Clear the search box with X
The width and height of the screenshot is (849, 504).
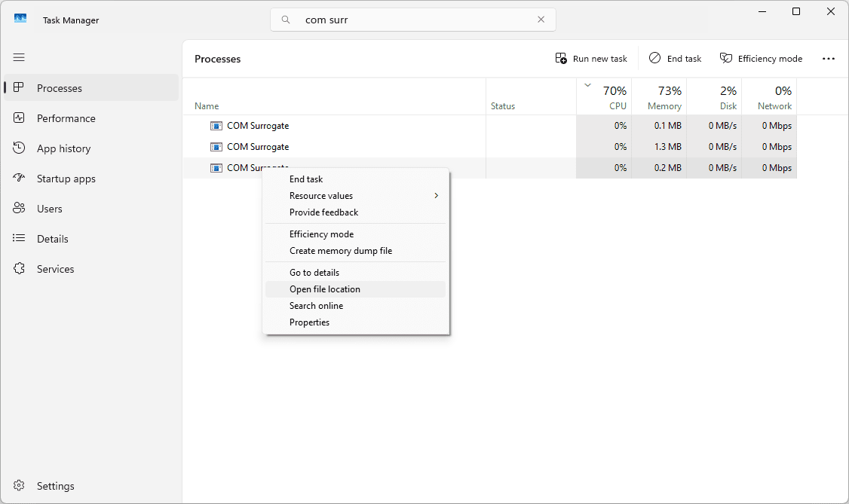point(541,20)
